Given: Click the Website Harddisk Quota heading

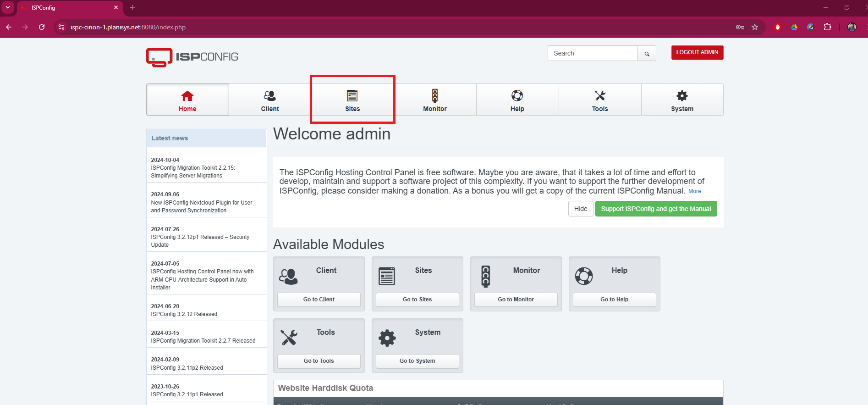Looking at the screenshot, I should pos(325,388).
